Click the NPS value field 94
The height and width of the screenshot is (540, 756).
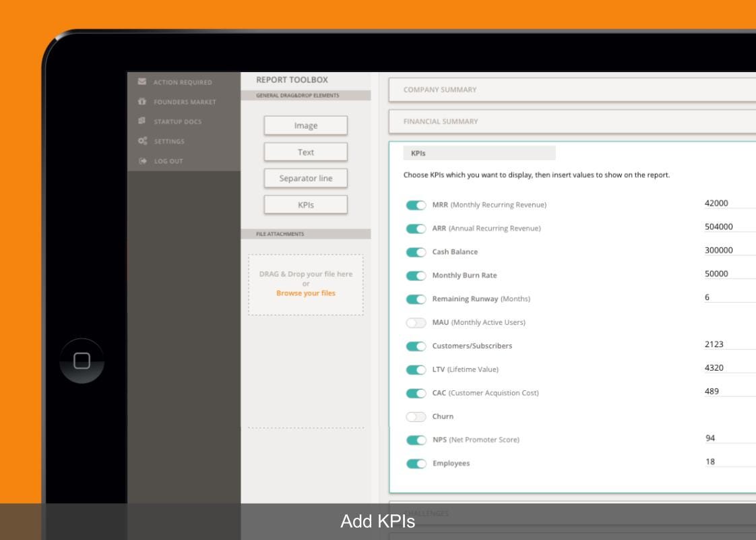pyautogui.click(x=730, y=438)
